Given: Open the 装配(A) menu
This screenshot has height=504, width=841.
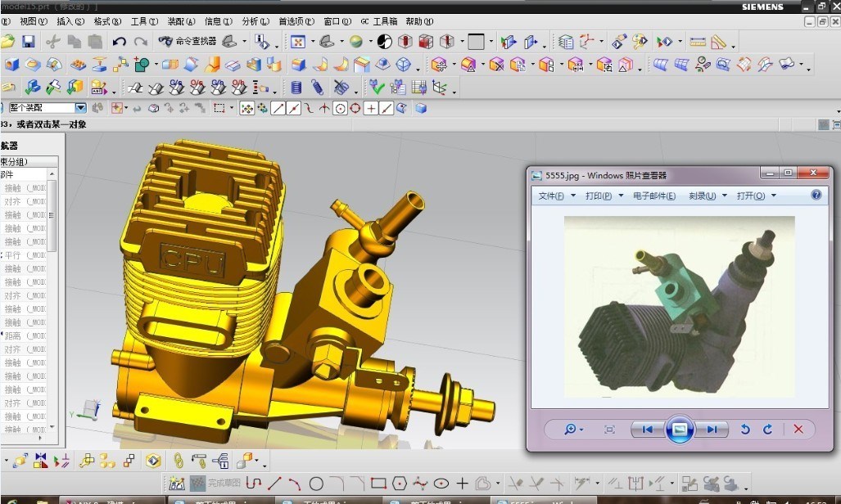Looking at the screenshot, I should coord(181,21).
